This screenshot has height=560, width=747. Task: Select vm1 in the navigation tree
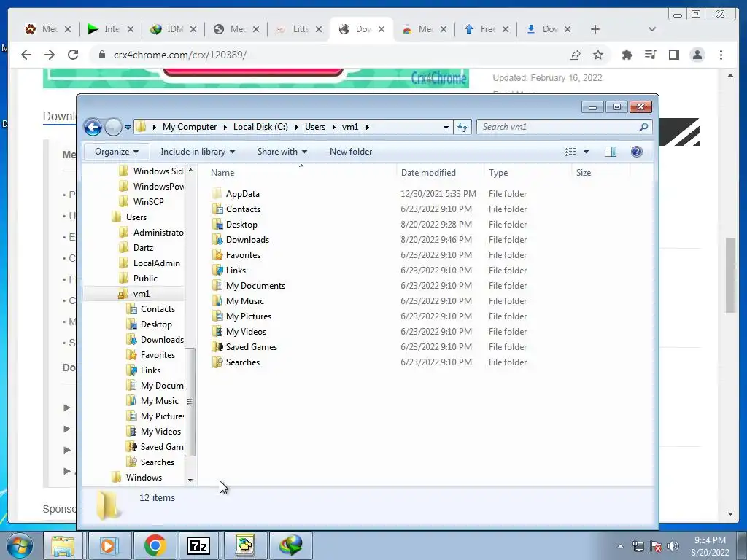tap(141, 294)
